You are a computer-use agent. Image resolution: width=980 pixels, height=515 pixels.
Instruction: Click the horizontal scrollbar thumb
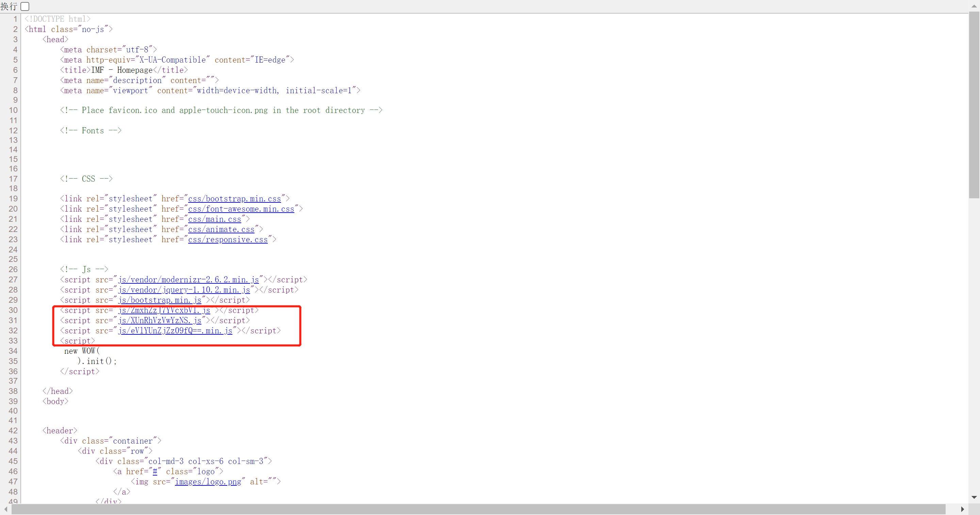478,509
